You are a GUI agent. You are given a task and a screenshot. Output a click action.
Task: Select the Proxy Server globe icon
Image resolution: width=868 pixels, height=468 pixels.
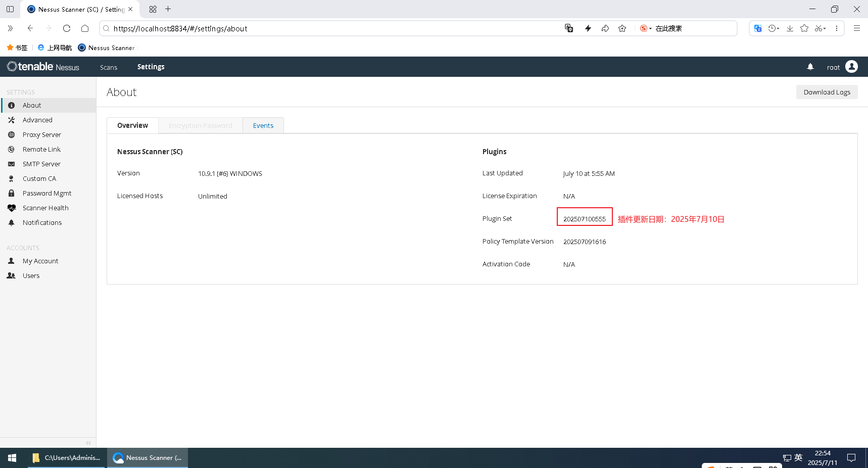(x=11, y=134)
